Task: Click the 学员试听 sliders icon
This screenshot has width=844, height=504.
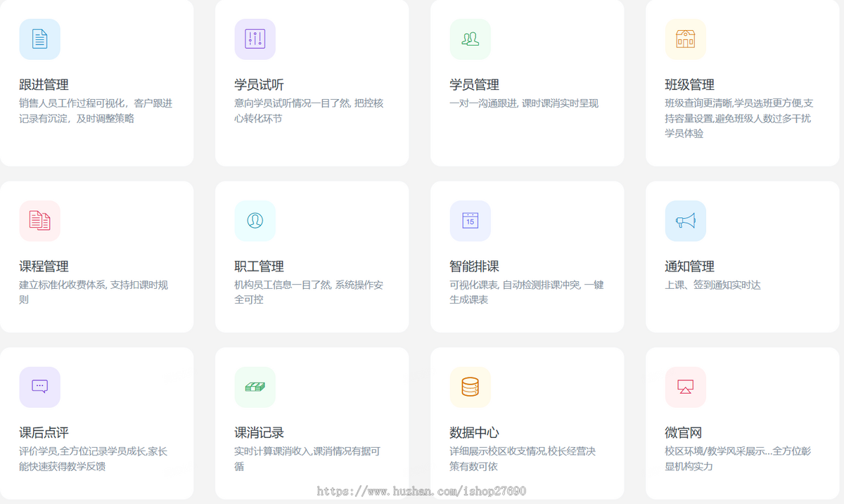Action: click(x=255, y=39)
